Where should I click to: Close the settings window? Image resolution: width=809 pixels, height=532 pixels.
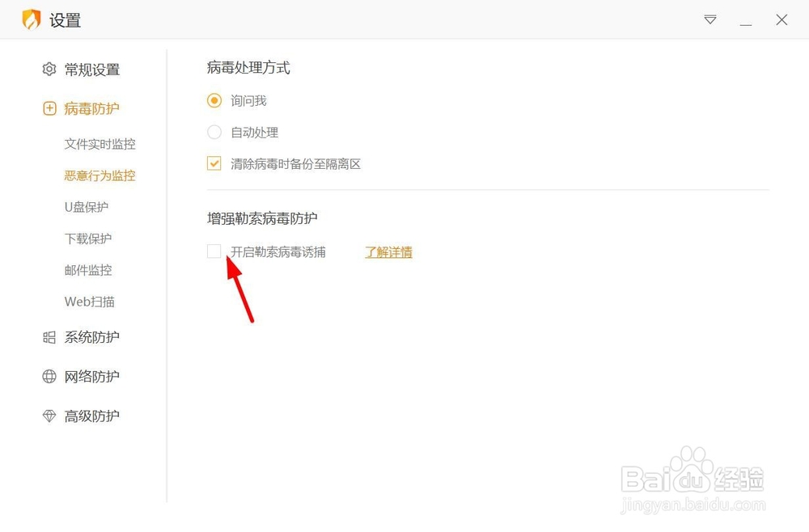[x=781, y=19]
